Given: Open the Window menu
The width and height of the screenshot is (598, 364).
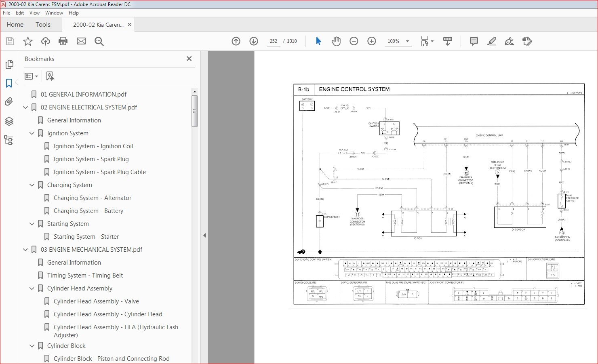Looking at the screenshot, I should (x=54, y=13).
